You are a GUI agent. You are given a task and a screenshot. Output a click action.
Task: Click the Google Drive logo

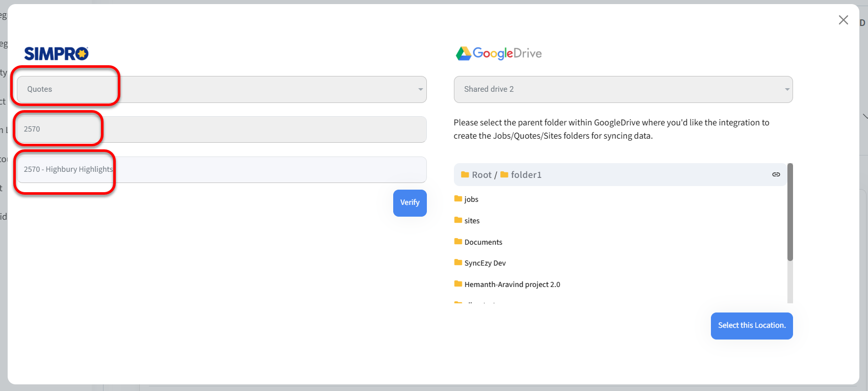pyautogui.click(x=498, y=54)
